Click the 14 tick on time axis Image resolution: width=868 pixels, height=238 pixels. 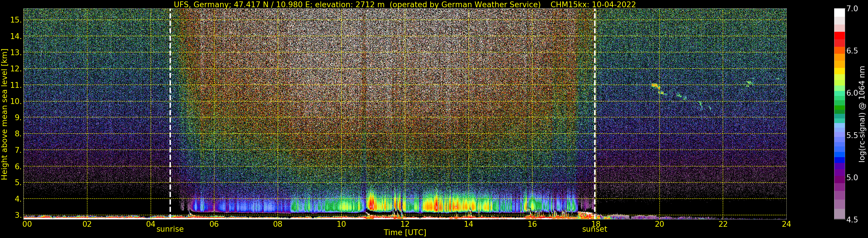468,224
